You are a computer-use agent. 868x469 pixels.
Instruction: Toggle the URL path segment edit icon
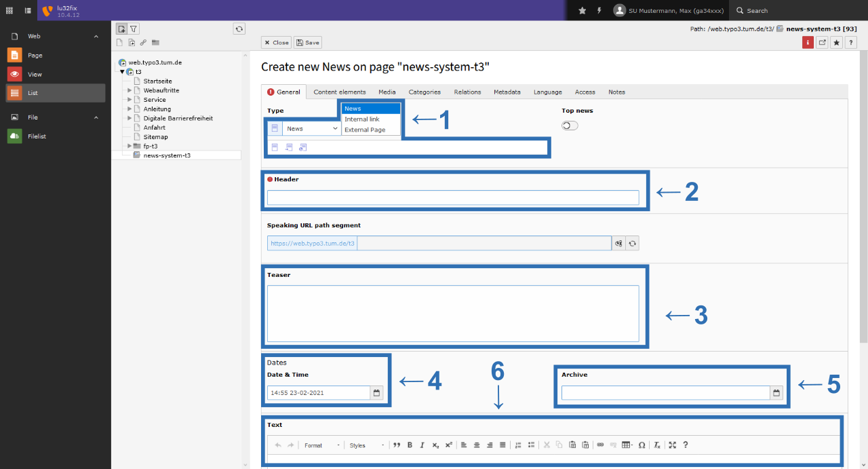pos(618,243)
